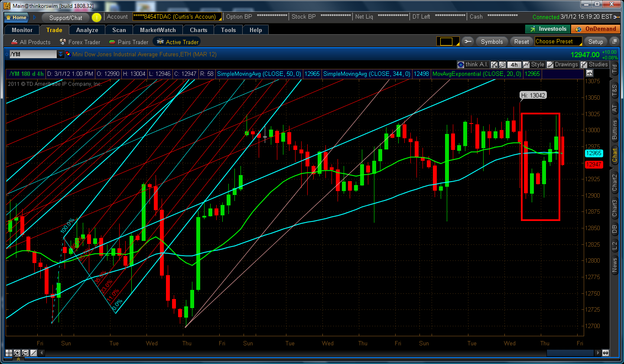Click the SimpleMovingAvg (CLOSE, 50, 0) study label
The width and height of the screenshot is (624, 364).
(x=259, y=74)
